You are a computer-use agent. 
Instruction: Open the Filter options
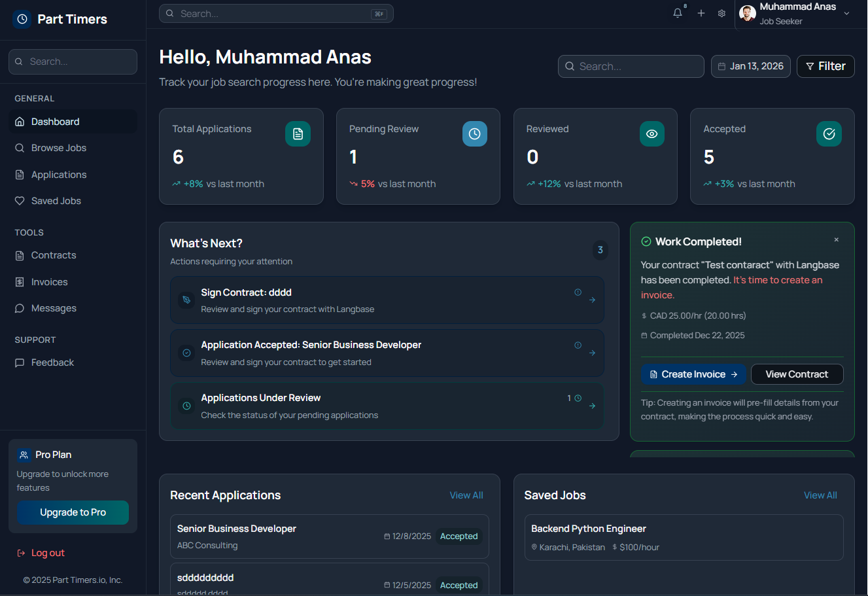[825, 66]
